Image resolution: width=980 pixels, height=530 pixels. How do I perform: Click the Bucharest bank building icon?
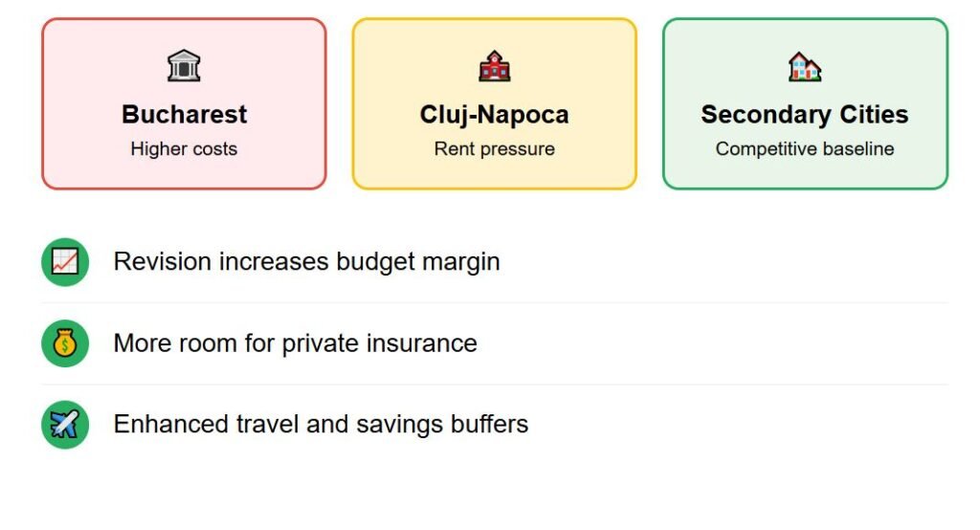click(x=184, y=67)
